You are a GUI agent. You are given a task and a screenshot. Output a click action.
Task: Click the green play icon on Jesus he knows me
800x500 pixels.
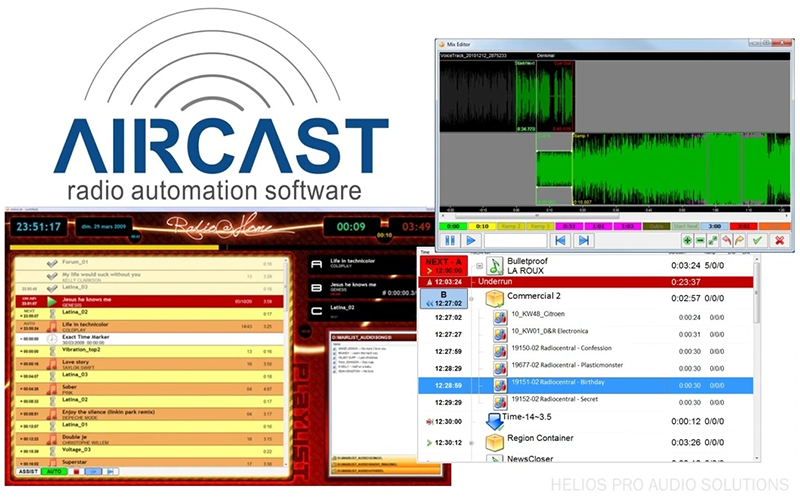click(x=52, y=301)
